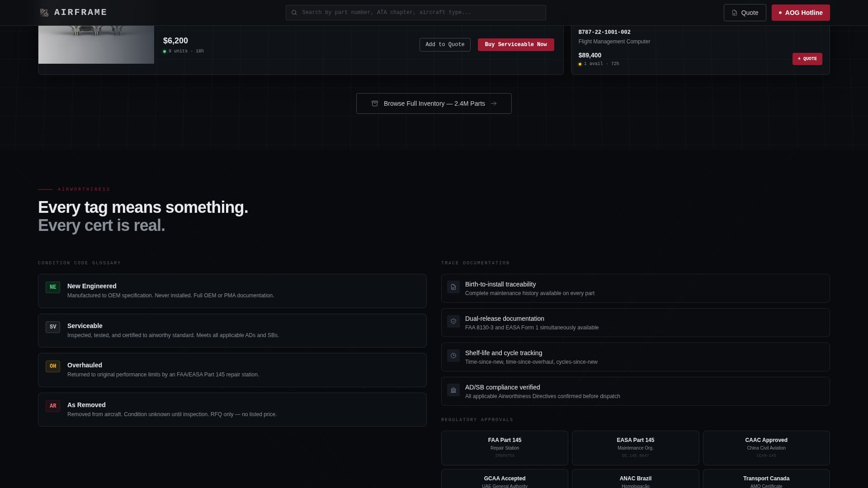The height and width of the screenshot is (488, 868).
Task: Click the SV Serviceable condition badge
Action: click(53, 327)
